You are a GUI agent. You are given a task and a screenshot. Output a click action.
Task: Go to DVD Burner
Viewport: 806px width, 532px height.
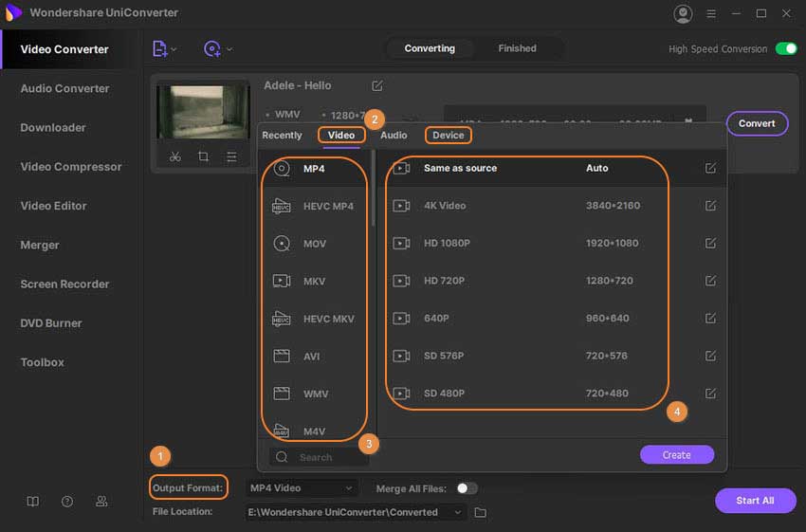point(51,323)
